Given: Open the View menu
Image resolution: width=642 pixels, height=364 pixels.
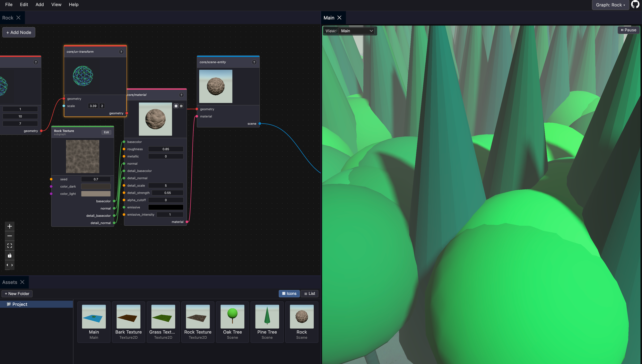Looking at the screenshot, I should pos(56,4).
